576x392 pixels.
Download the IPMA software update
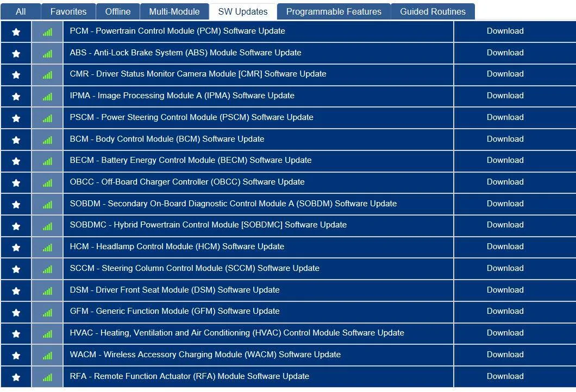(x=505, y=96)
